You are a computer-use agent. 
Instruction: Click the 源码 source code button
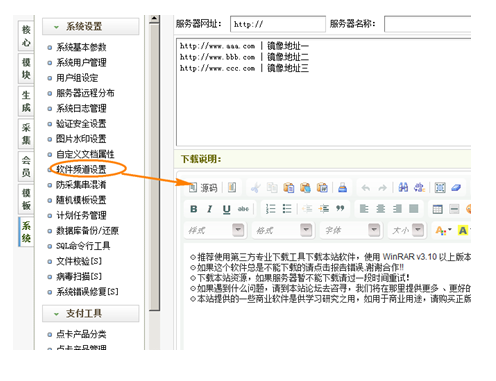203,188
